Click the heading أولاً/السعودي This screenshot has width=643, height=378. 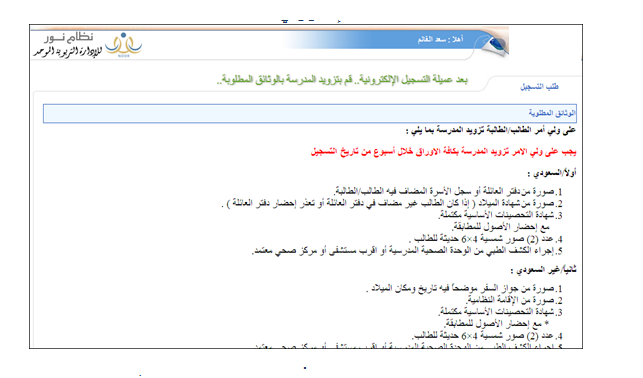[x=552, y=173]
